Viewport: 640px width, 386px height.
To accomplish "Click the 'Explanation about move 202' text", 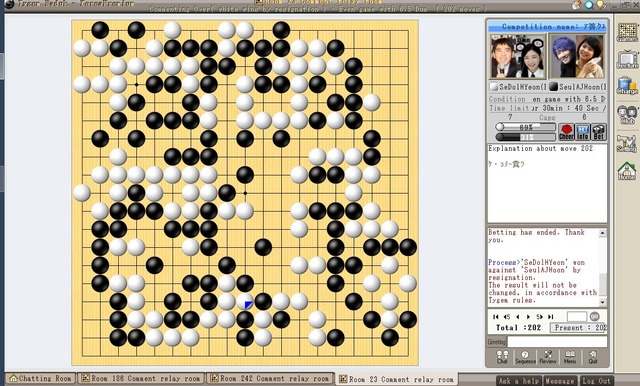I will click(540, 149).
